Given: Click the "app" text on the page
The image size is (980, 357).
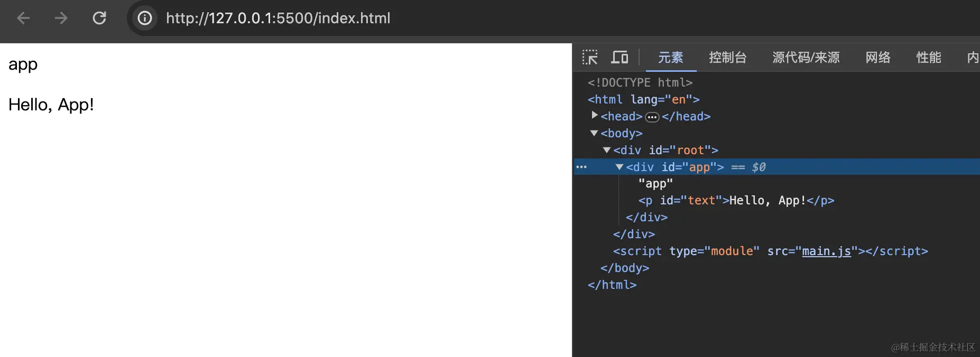Looking at the screenshot, I should (x=23, y=64).
